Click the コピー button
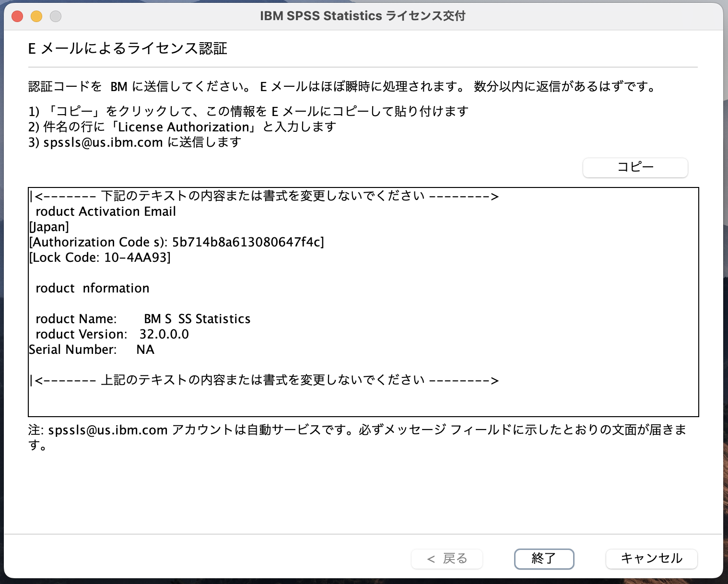Image resolution: width=728 pixels, height=584 pixels. point(635,167)
